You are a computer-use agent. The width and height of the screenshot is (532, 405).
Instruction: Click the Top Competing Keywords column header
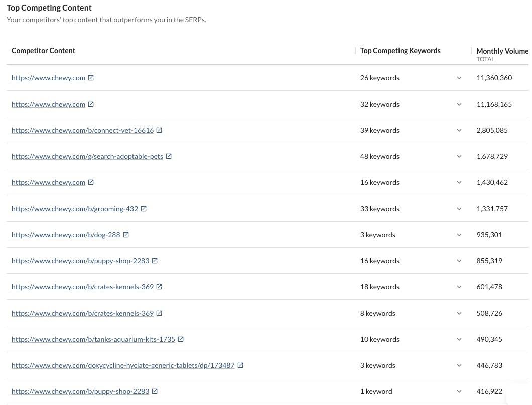click(x=400, y=51)
